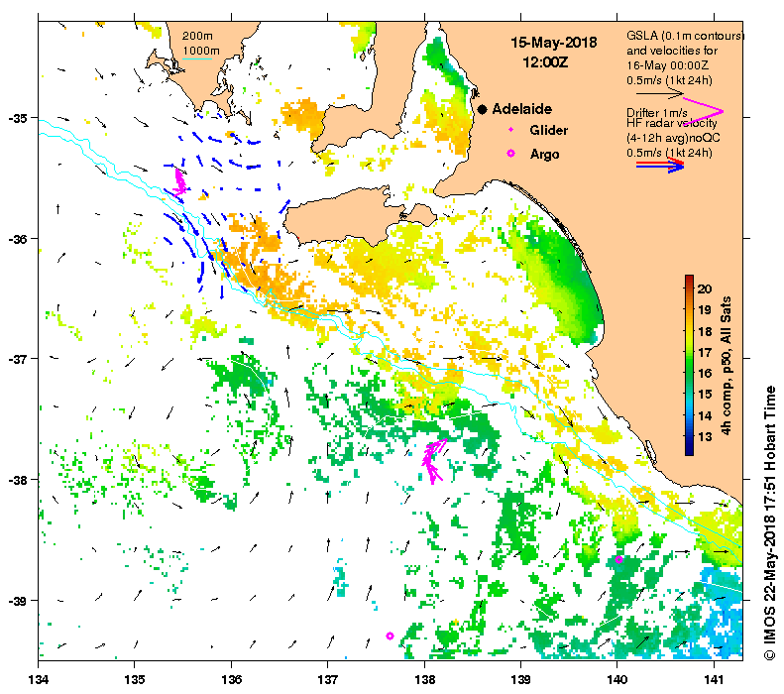Click Kangaroo Island on the map

pos(350,216)
